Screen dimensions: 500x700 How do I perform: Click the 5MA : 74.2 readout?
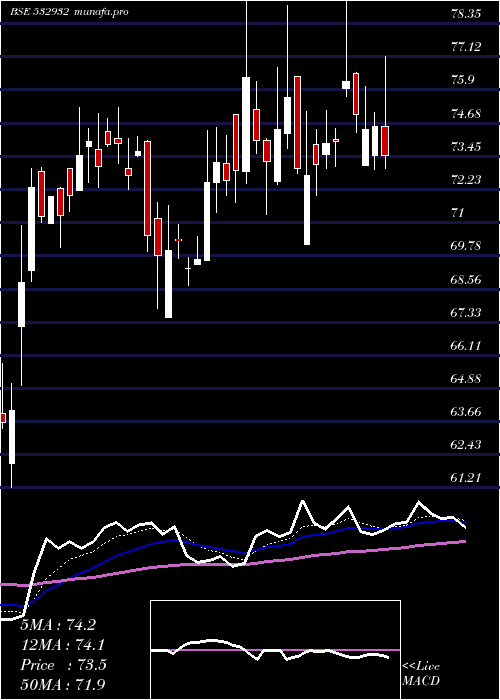tap(58, 625)
